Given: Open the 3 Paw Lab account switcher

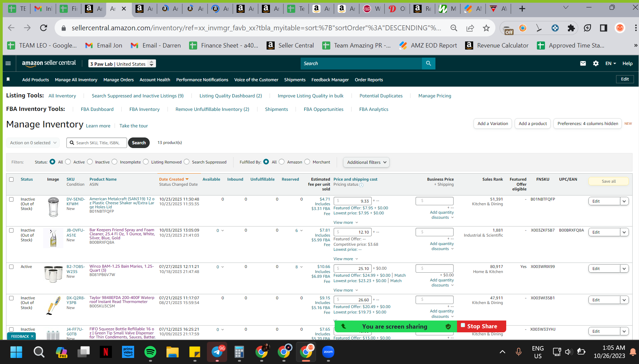Looking at the screenshot, I should [x=122, y=63].
